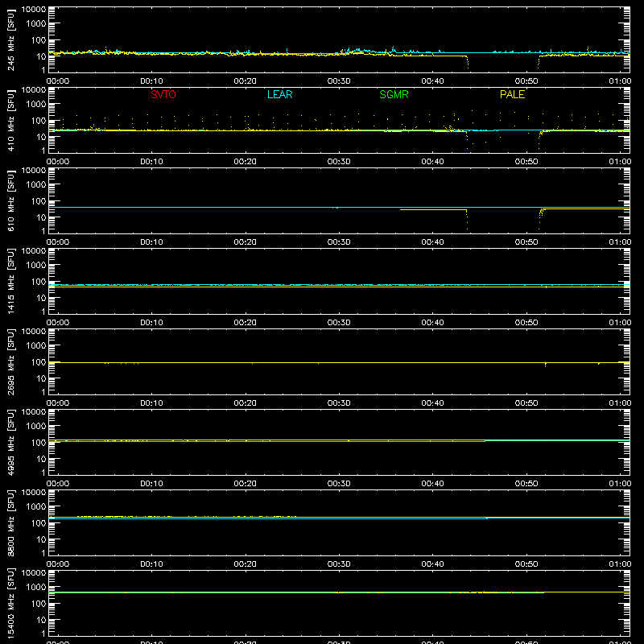Click the 10000 tick of 245 MHz plot
644x644 pixels.
point(34,10)
